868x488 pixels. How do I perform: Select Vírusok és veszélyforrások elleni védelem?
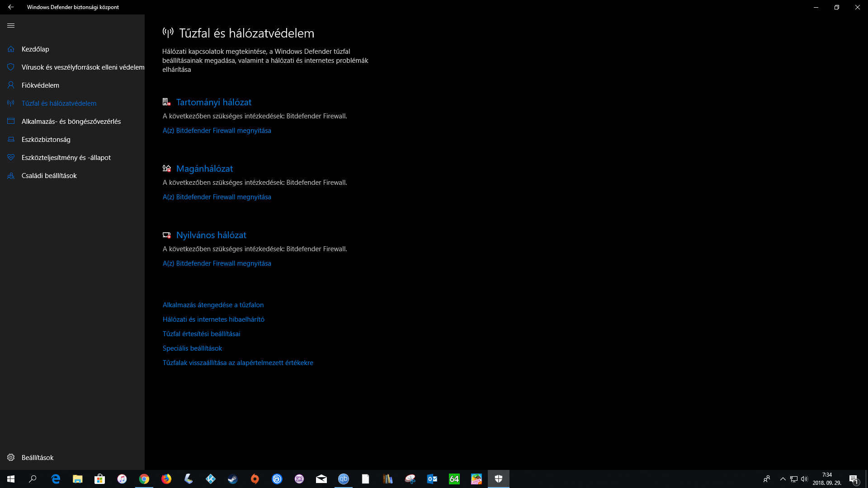[x=83, y=67]
